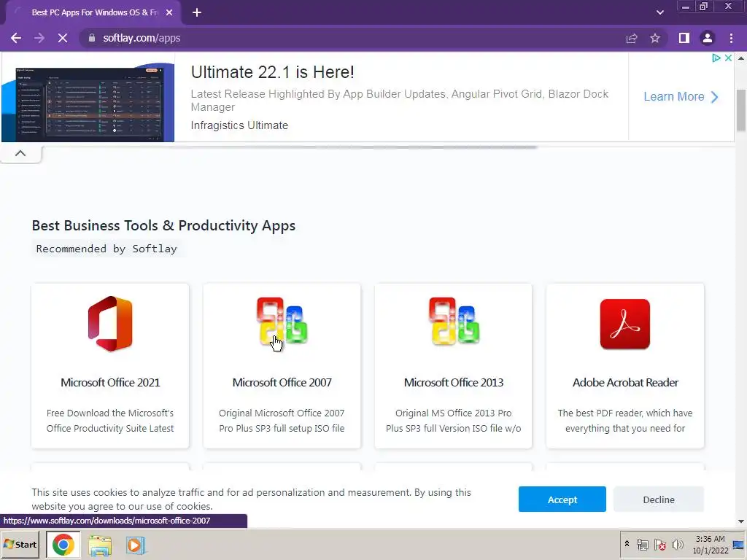
Task: Click the Chrome taskbar icon
Action: [x=63, y=544]
